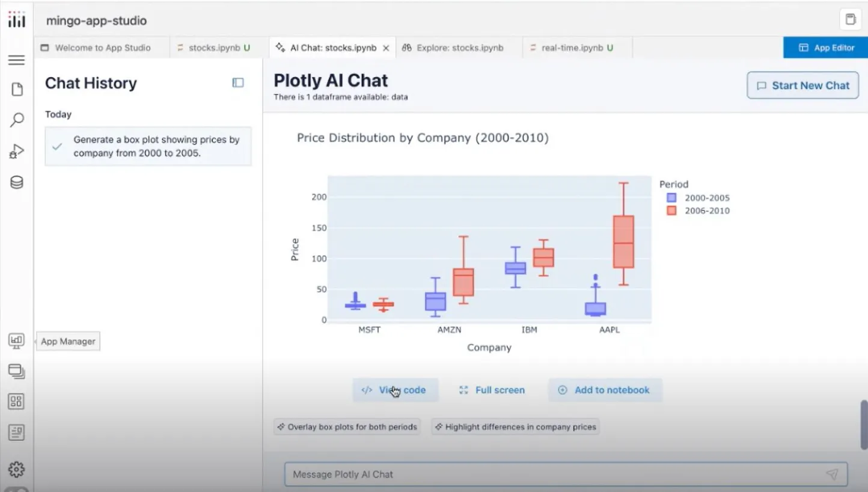Screen dimensions: 868x492
Task: Click the View code button
Action: click(396, 390)
